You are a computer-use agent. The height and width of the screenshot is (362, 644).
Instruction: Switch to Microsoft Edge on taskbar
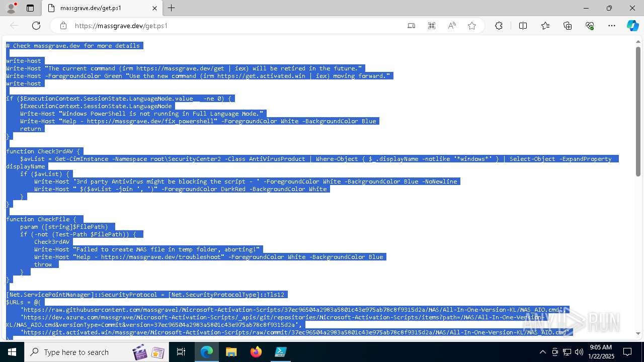click(x=207, y=352)
